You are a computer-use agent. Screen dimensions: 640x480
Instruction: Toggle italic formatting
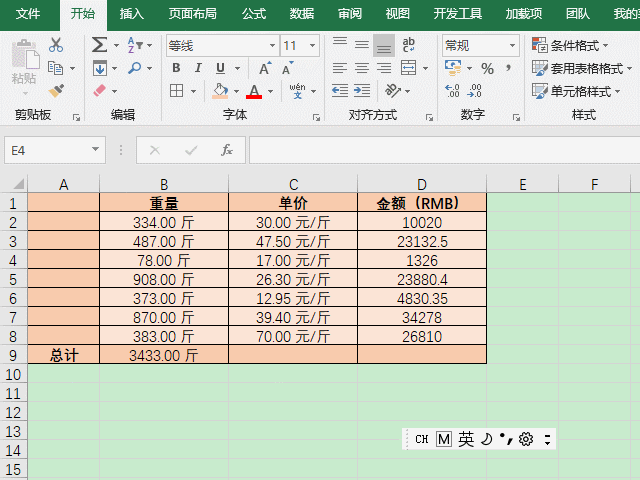198,68
